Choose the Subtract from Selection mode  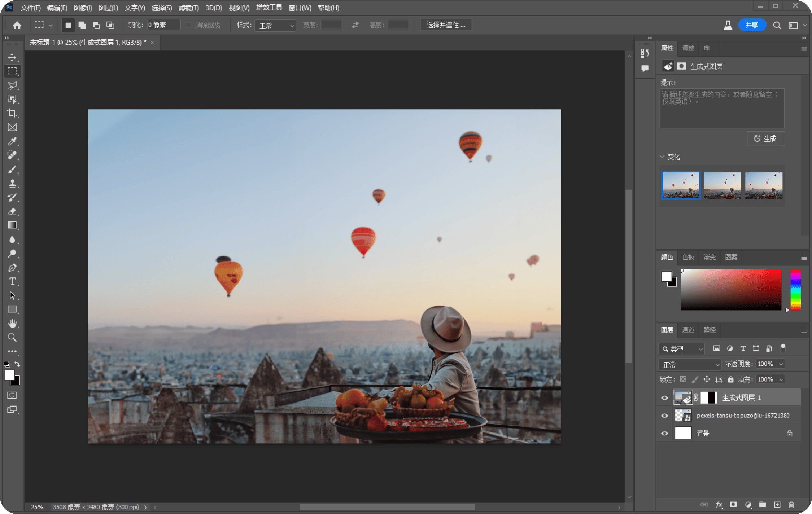point(96,25)
